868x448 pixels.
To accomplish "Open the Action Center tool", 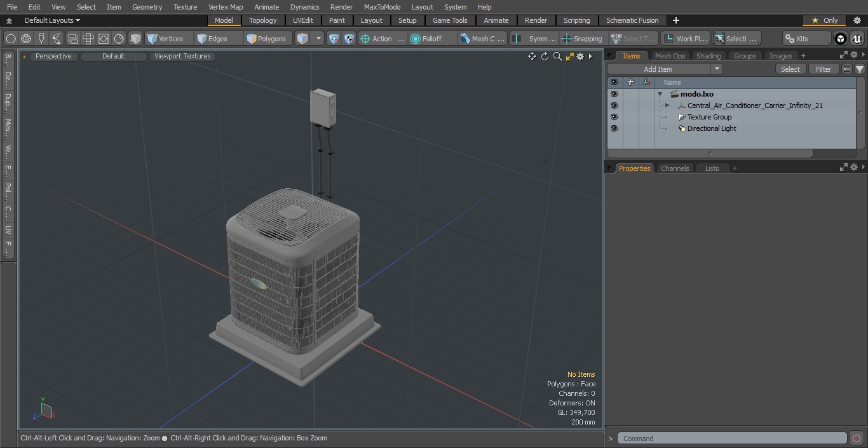I will pyautogui.click(x=383, y=39).
